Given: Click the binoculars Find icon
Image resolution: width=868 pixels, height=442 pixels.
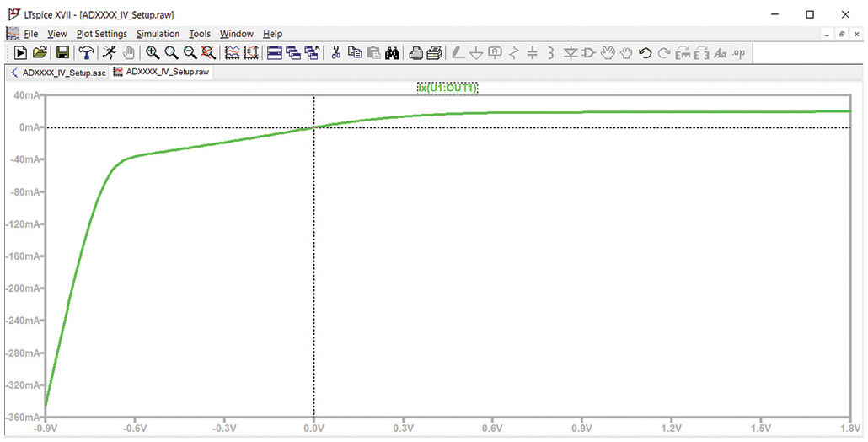Looking at the screenshot, I should (x=392, y=53).
